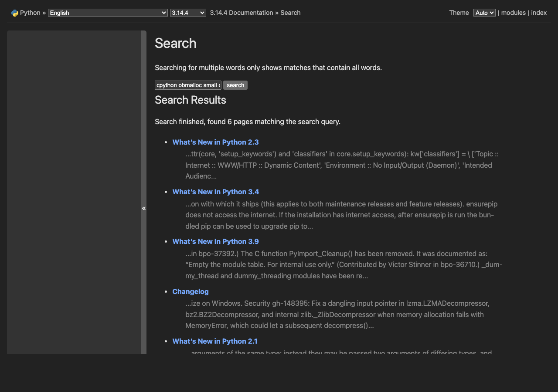The width and height of the screenshot is (558, 392).
Task: Click the Changelog result snippet about lzma
Action: 337,314
